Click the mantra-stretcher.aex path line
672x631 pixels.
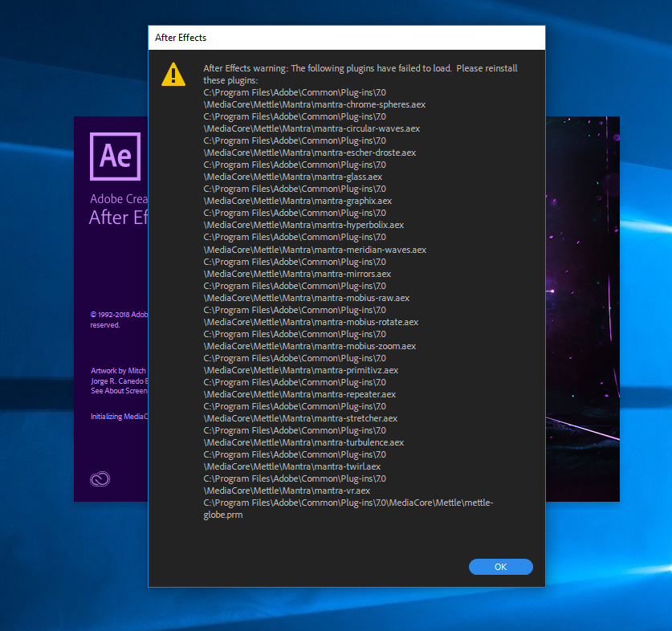coord(300,418)
